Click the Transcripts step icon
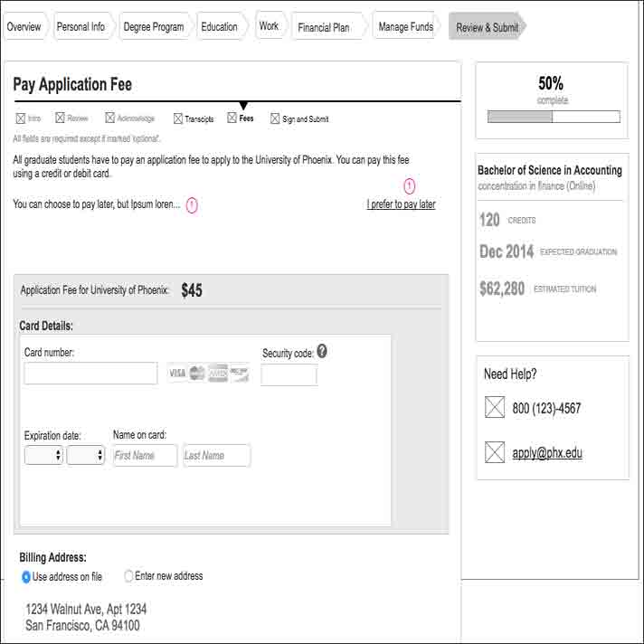The height and width of the screenshot is (644, 644). click(x=178, y=118)
